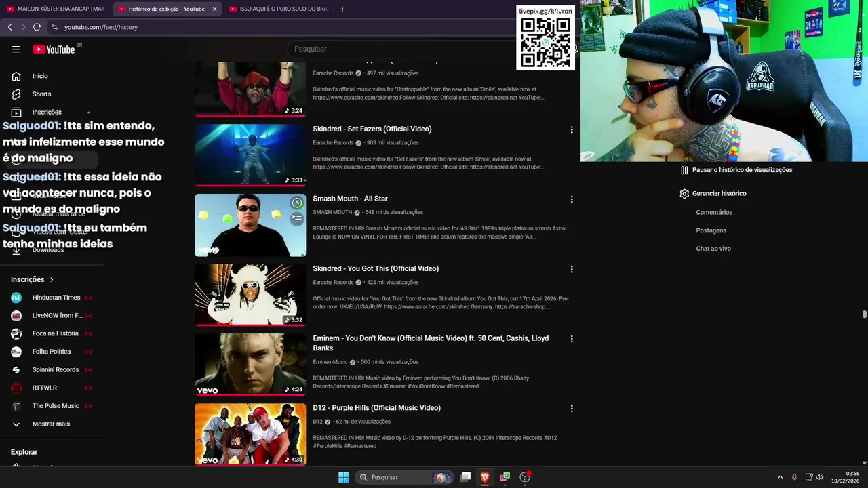868x488 pixels.
Task: Click the gear icon beside Gerenciar histórico
Action: click(684, 194)
